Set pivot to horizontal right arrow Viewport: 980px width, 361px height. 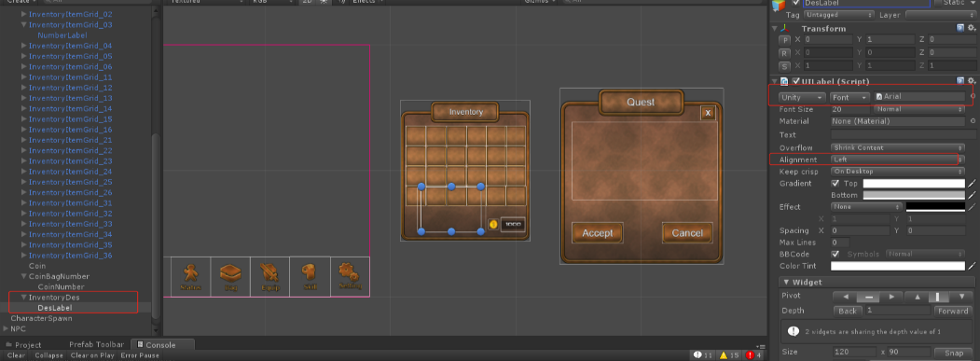(x=891, y=297)
